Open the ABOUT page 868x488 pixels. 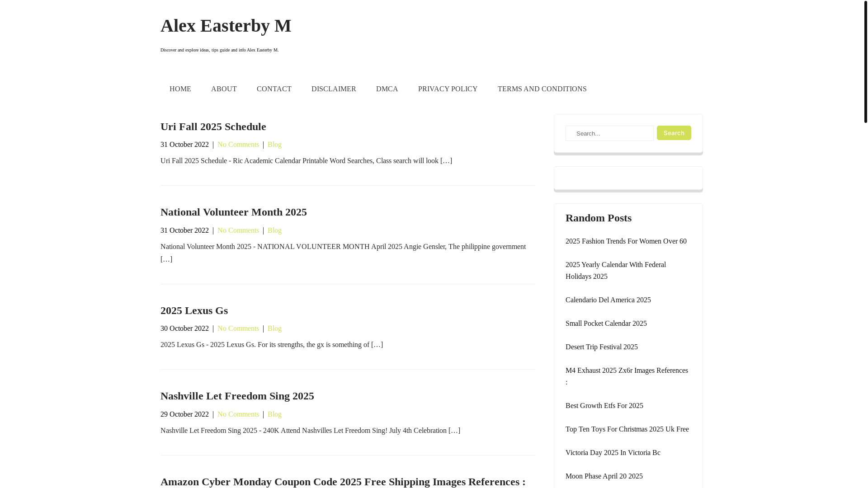coord(224,89)
